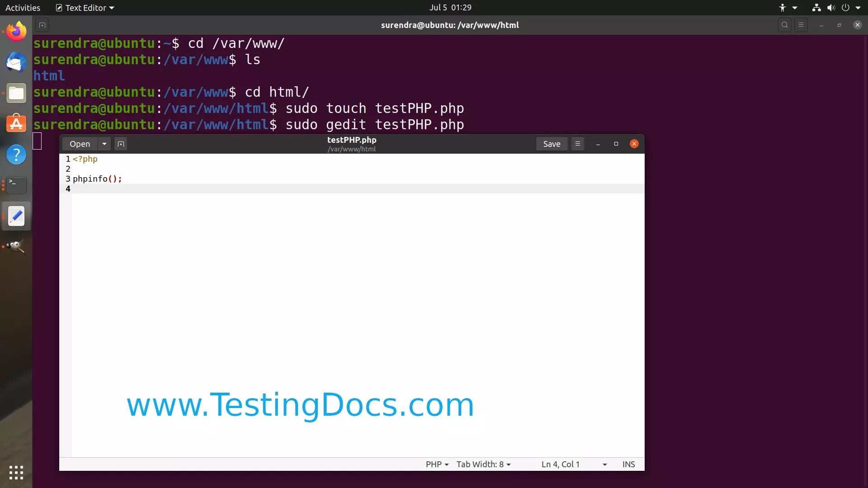
Task: Click on phpinfo(); line in editor
Action: pyautogui.click(x=97, y=179)
